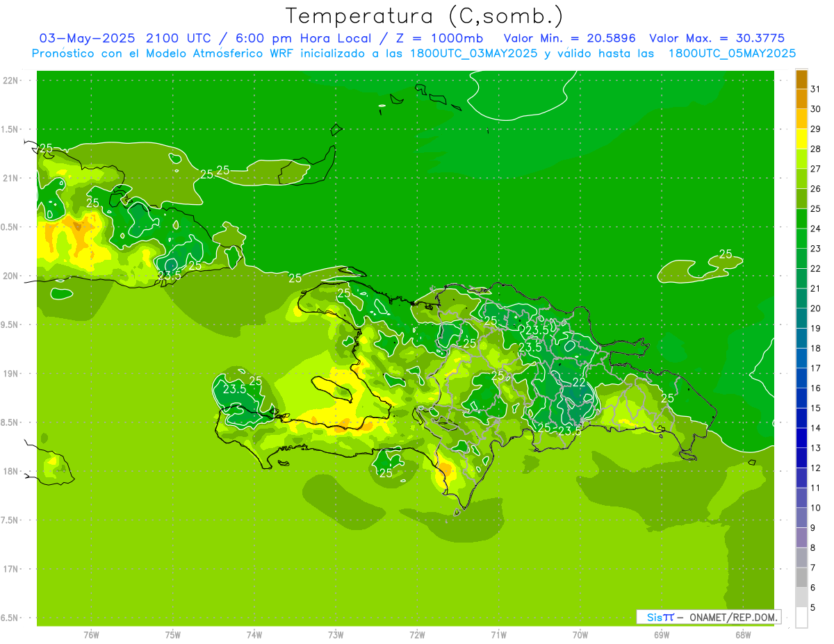Click the 18N latitude axis label
Viewport: 834px width, 644px height.
tap(11, 472)
